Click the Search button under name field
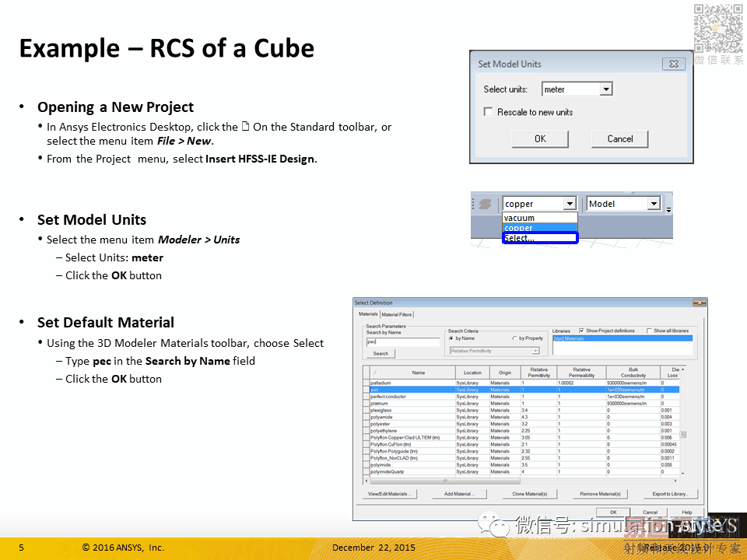The image size is (747, 560). tap(381, 353)
